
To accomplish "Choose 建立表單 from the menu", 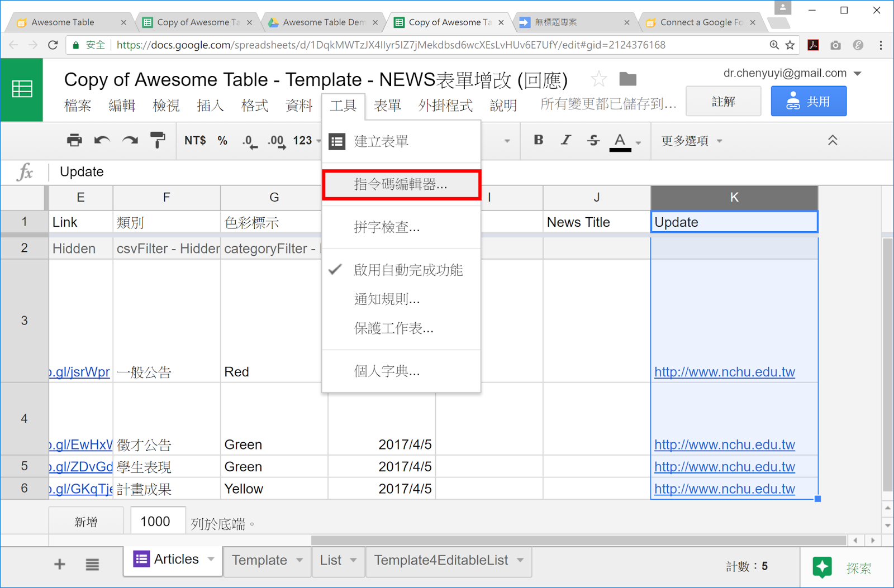I will [401, 141].
